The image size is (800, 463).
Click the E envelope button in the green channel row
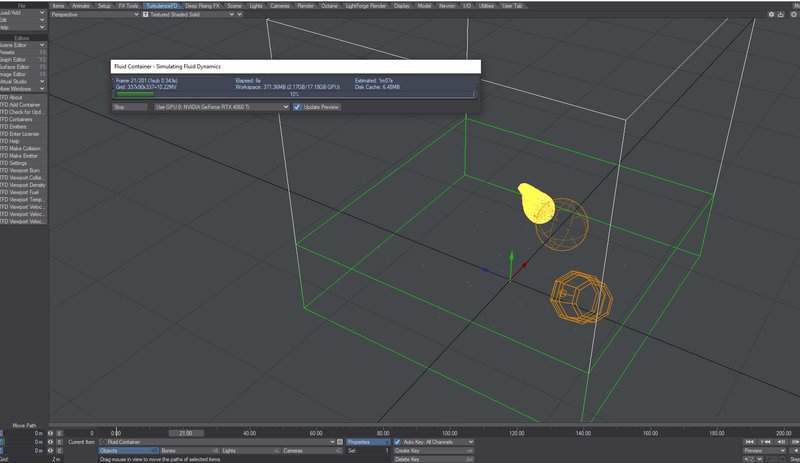pos(59,442)
